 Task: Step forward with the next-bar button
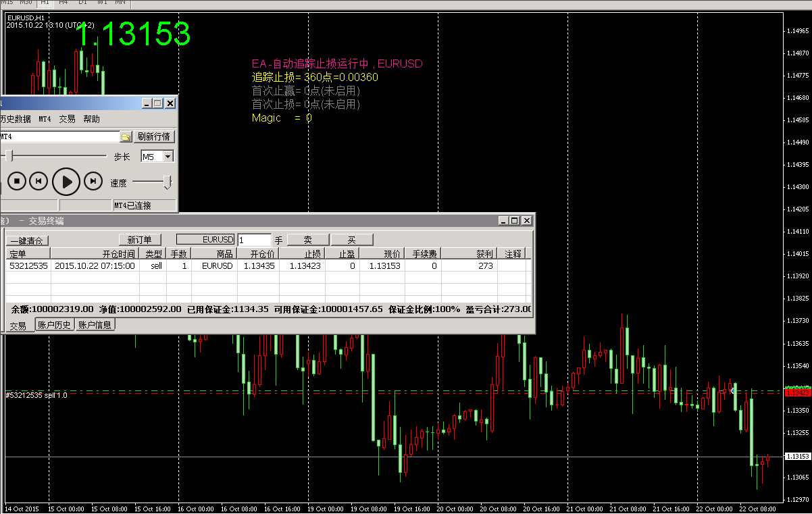coord(93,182)
